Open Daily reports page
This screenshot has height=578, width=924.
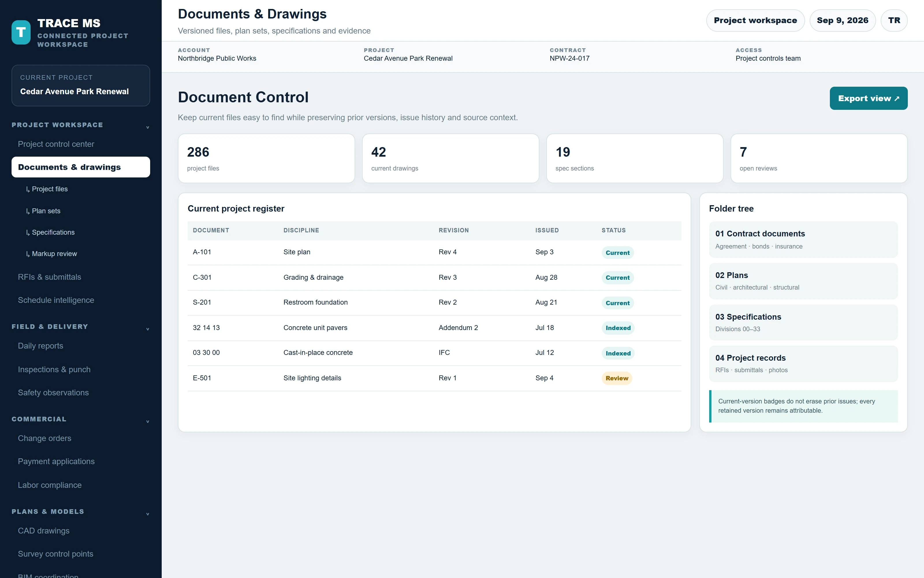click(x=81, y=346)
